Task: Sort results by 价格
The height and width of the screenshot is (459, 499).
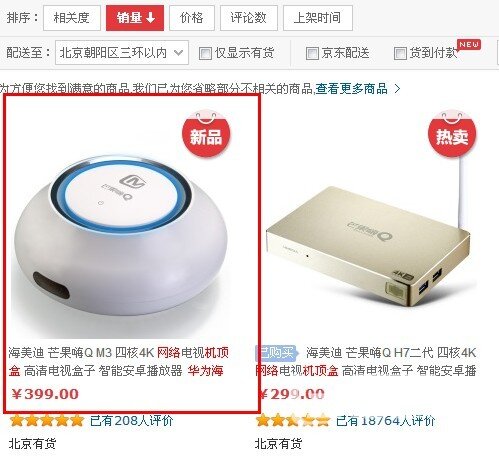Action: point(192,18)
